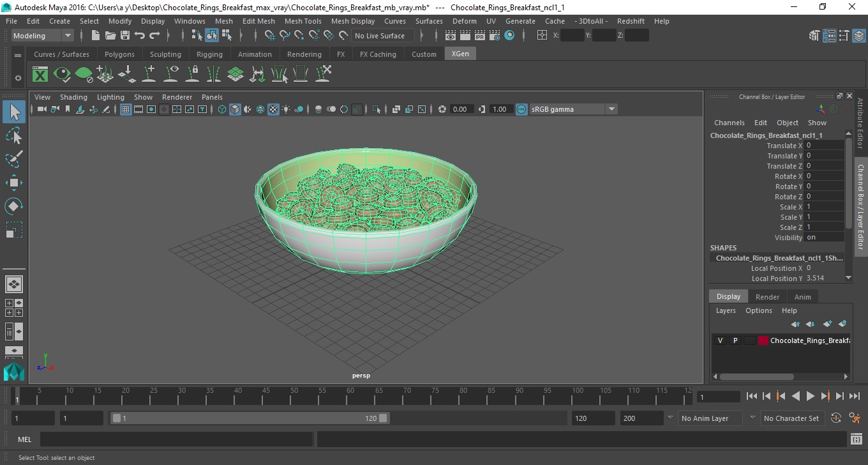Toggle layer visibility V box
Screen dimensions: 868x465
point(720,340)
